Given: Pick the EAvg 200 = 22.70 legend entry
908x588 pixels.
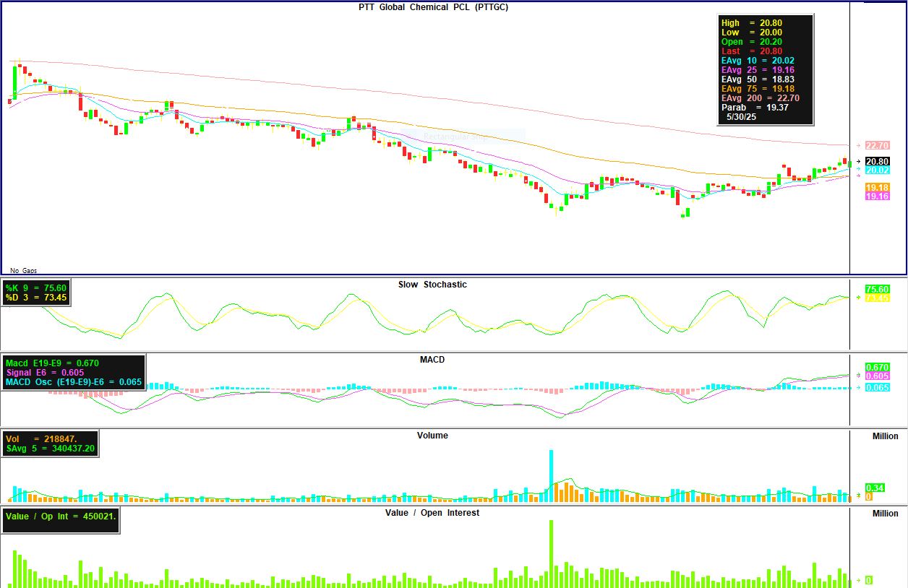Looking at the screenshot, I should (761, 98).
